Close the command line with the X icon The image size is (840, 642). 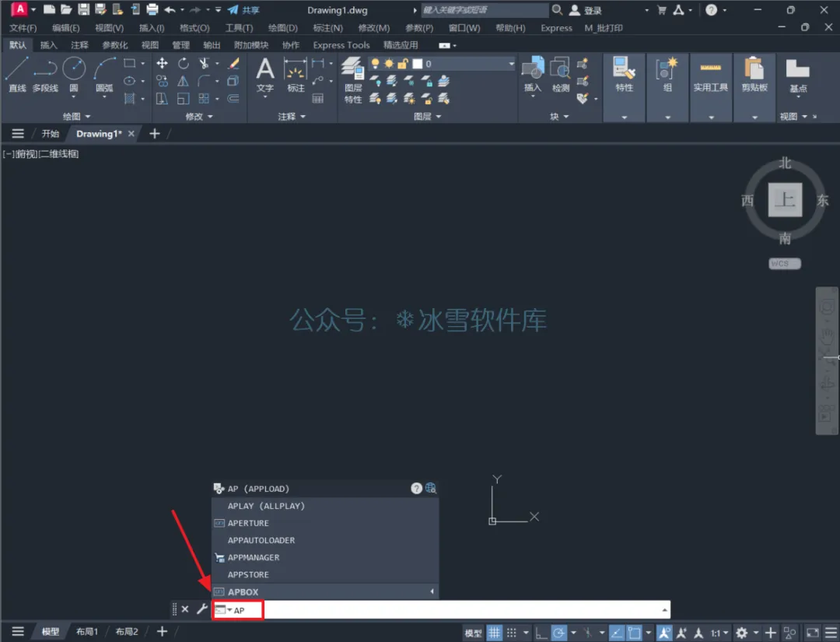(185, 609)
